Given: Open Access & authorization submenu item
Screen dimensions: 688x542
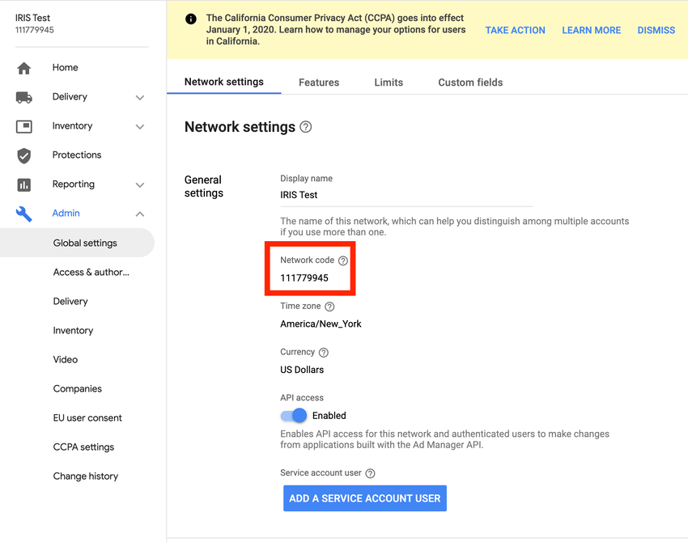Looking at the screenshot, I should (x=91, y=272).
